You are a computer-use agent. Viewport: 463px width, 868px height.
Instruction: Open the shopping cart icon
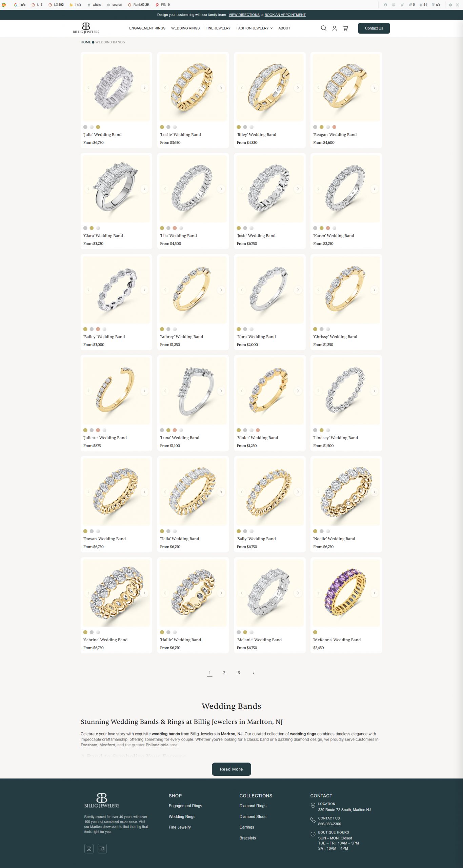345,28
